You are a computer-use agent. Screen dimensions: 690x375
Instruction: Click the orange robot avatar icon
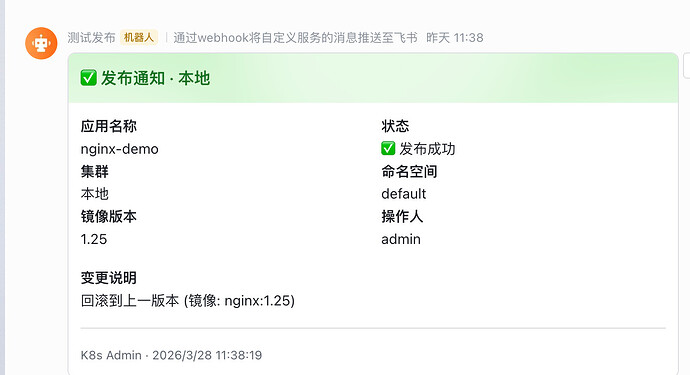41,43
